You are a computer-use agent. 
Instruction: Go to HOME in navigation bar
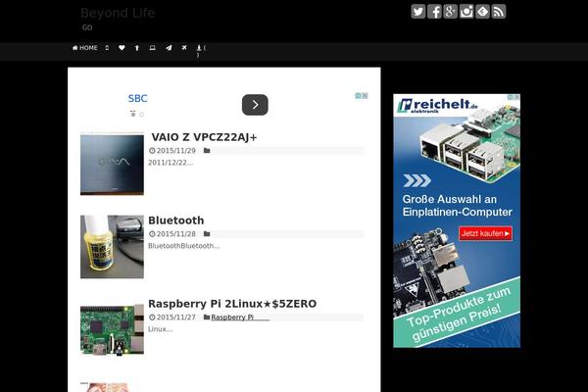tap(84, 48)
